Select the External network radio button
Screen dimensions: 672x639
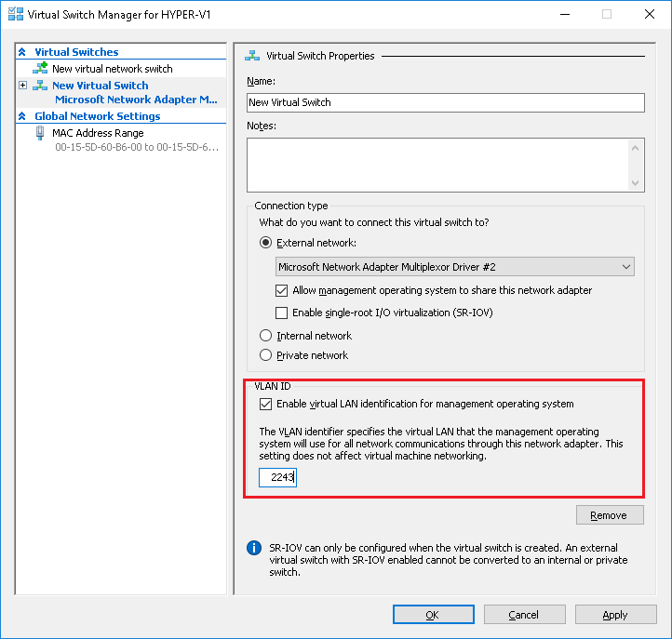[x=265, y=243]
